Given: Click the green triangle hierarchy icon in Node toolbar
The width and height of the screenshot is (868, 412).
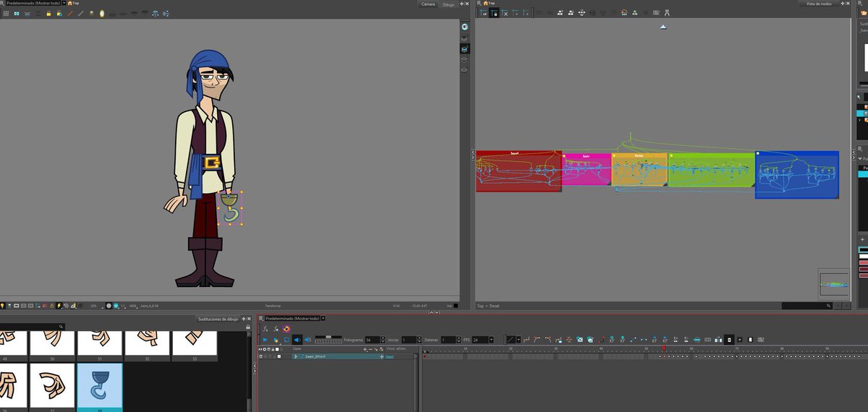Looking at the screenshot, I should [634, 13].
